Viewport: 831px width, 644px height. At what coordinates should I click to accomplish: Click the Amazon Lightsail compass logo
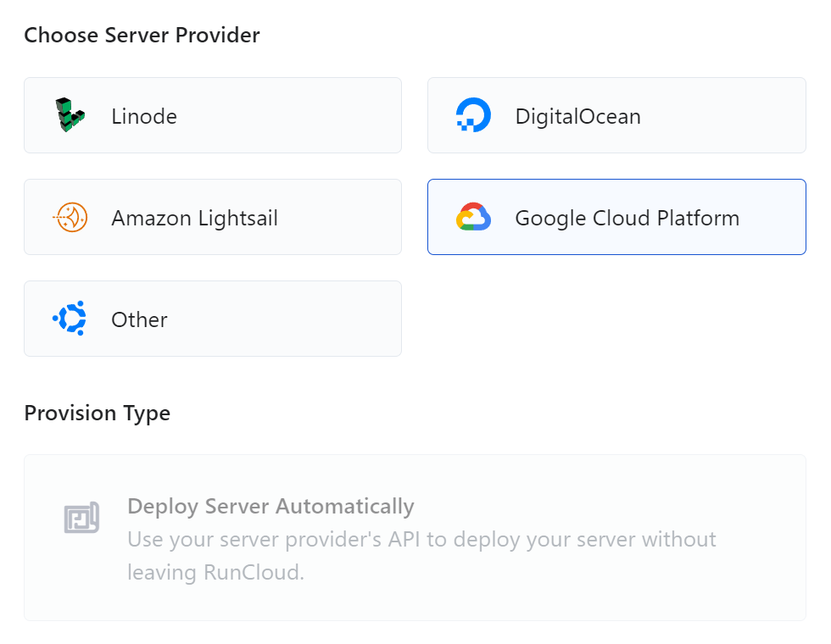pos(70,217)
